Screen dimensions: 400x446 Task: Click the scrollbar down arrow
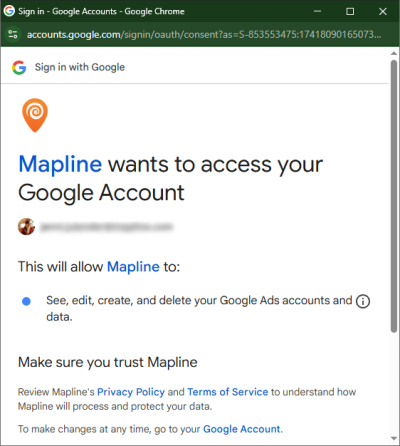(x=394, y=439)
